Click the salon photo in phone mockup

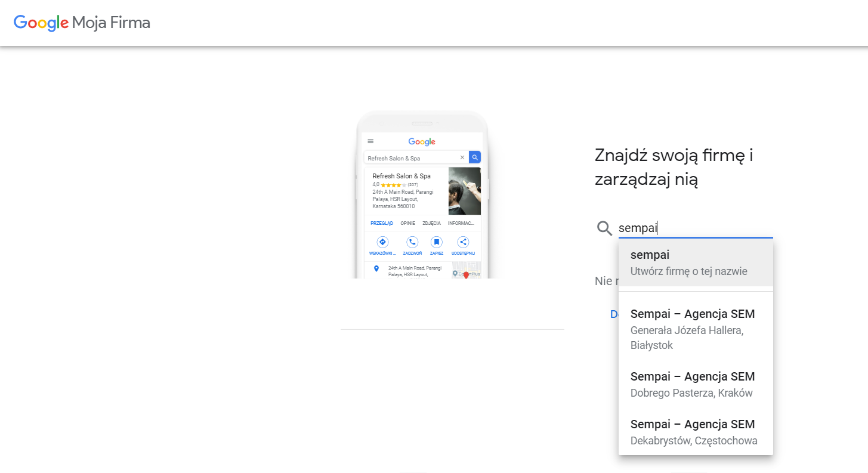(465, 191)
